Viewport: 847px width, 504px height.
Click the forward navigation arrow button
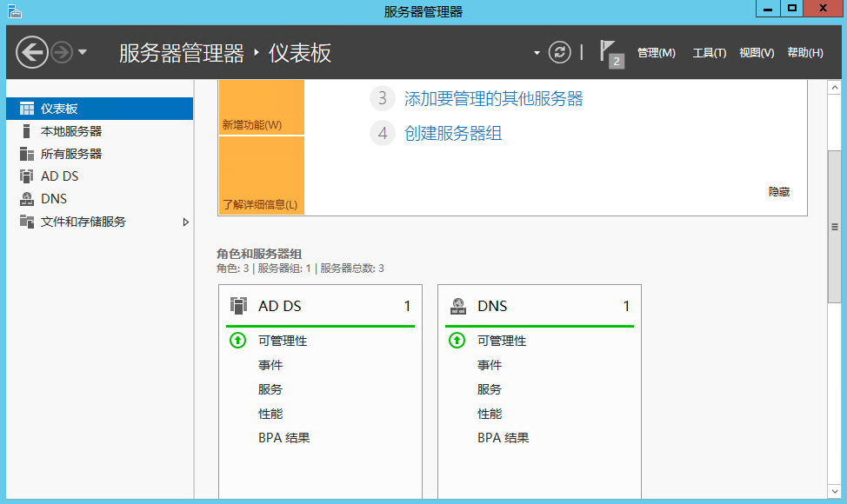62,52
